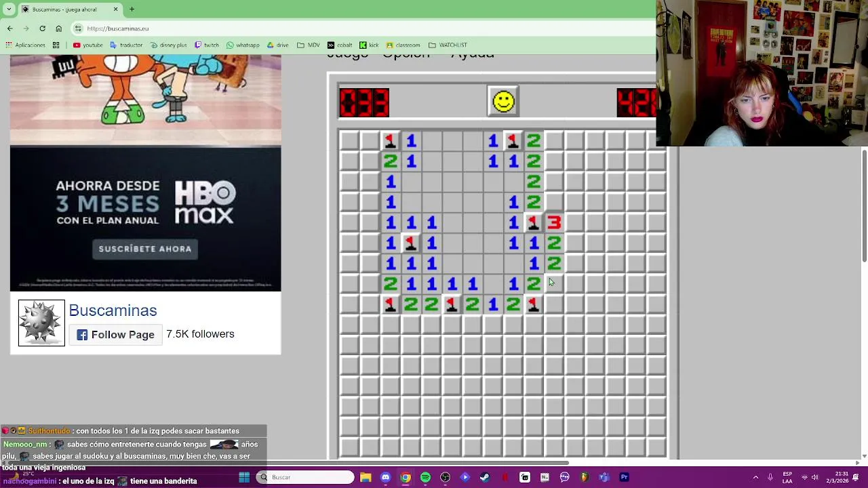Open the twitch bookmark
This screenshot has height=488, width=868.
pyautogui.click(x=206, y=45)
